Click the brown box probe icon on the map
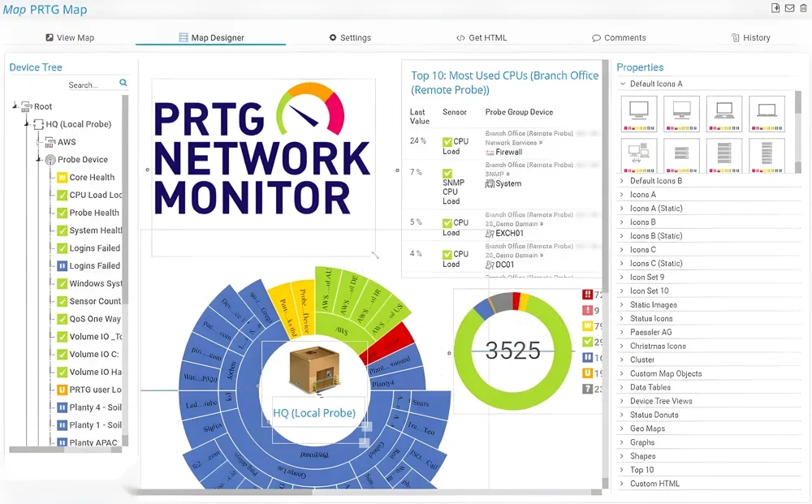Viewport: 812px width, 504px height. click(x=314, y=372)
